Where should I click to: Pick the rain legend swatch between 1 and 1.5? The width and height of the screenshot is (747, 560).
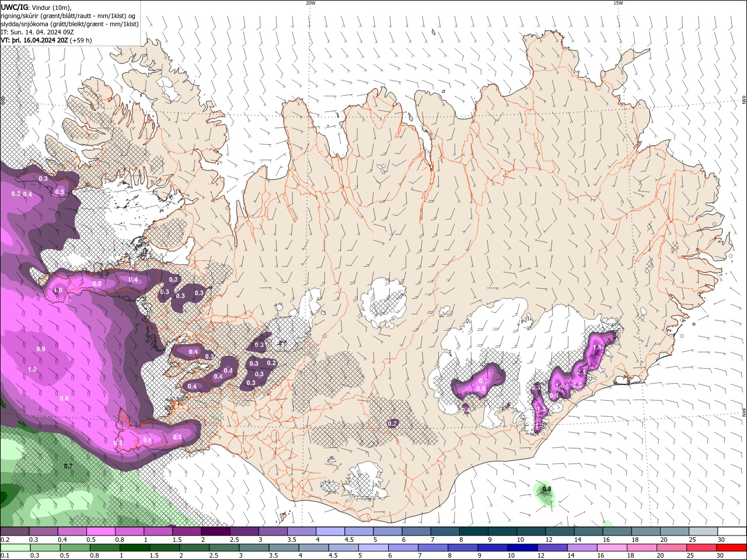[134, 548]
